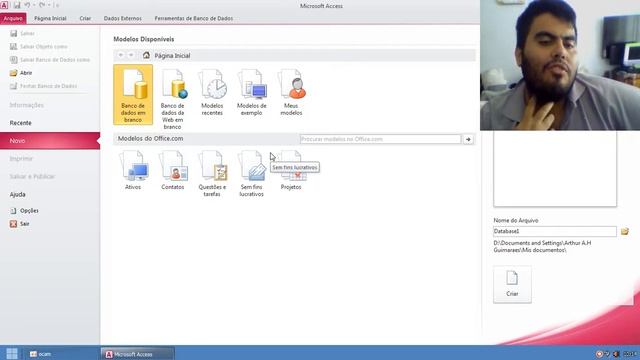Screen dimensions: 640x360
Task: Select Salvar in the file menu
Action: tap(22, 33)
